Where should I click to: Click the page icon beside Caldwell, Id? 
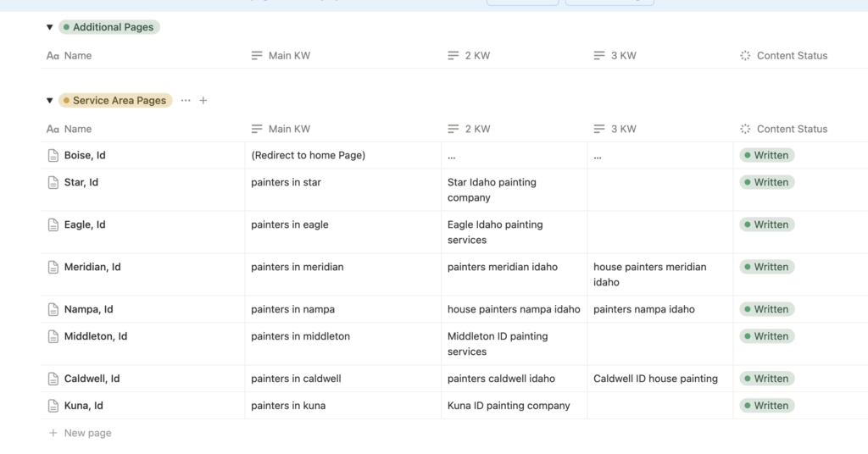[x=53, y=379]
